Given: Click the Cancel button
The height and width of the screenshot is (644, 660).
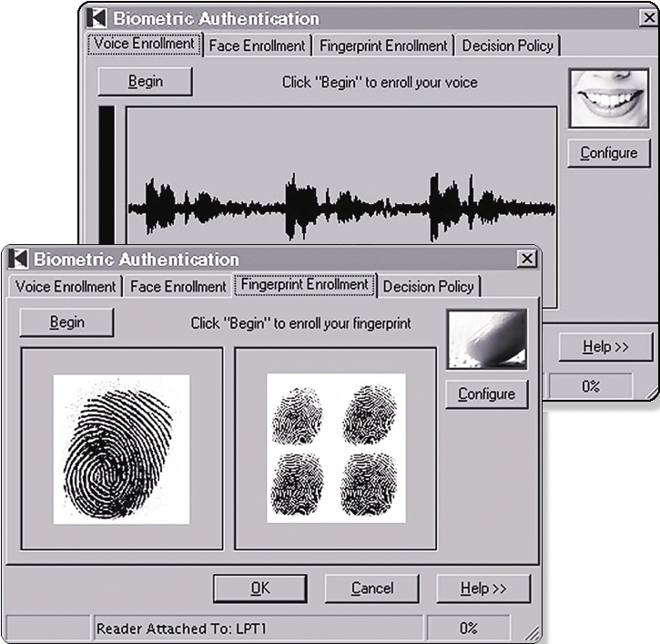Looking at the screenshot, I should click(x=372, y=588).
